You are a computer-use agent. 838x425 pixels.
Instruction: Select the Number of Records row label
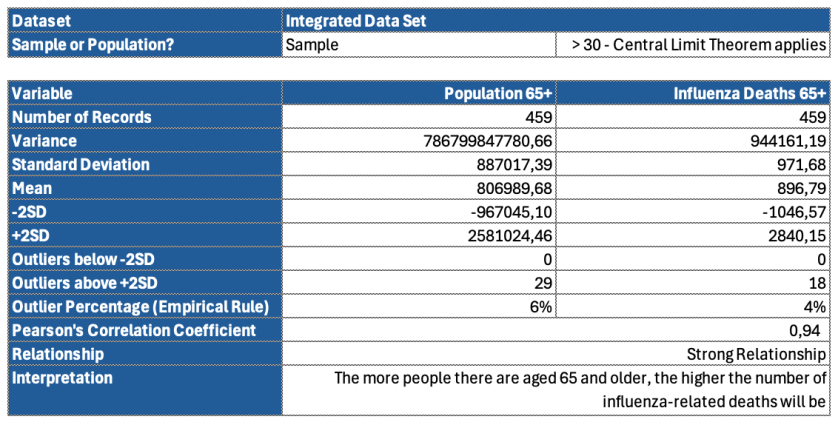tap(143, 117)
